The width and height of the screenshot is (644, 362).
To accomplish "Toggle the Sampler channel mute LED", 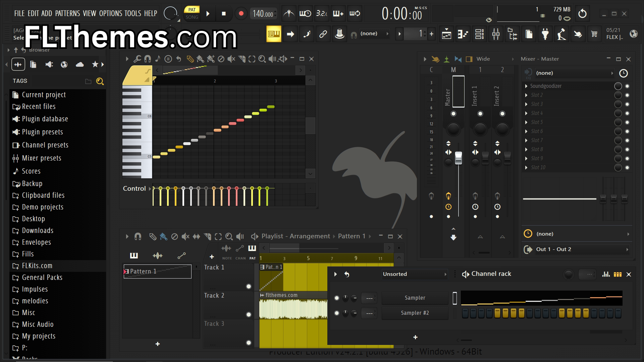I will 337,298.
